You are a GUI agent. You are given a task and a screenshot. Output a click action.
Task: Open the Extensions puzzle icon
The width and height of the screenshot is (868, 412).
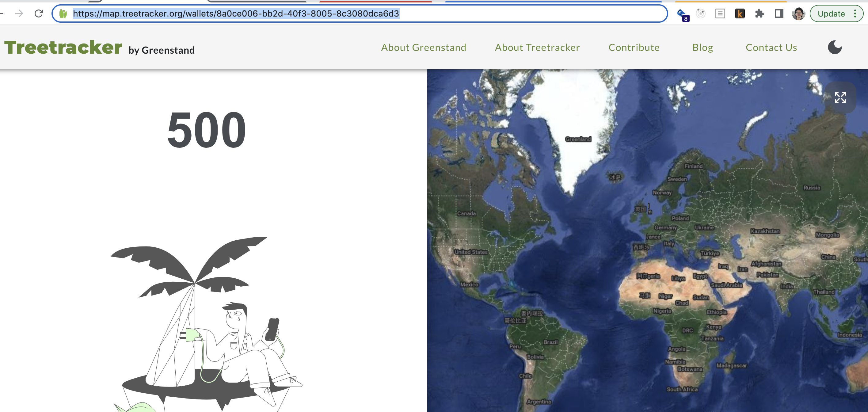pyautogui.click(x=759, y=13)
